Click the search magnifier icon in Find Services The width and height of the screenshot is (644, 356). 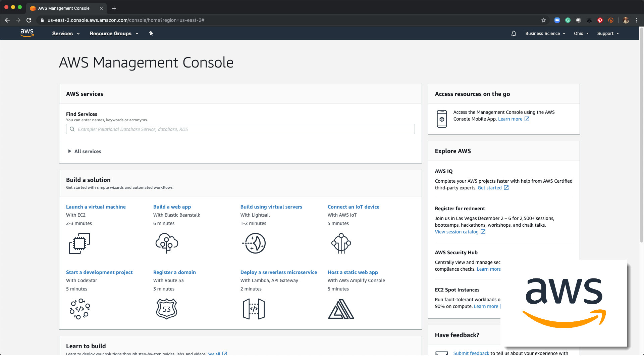(x=72, y=129)
